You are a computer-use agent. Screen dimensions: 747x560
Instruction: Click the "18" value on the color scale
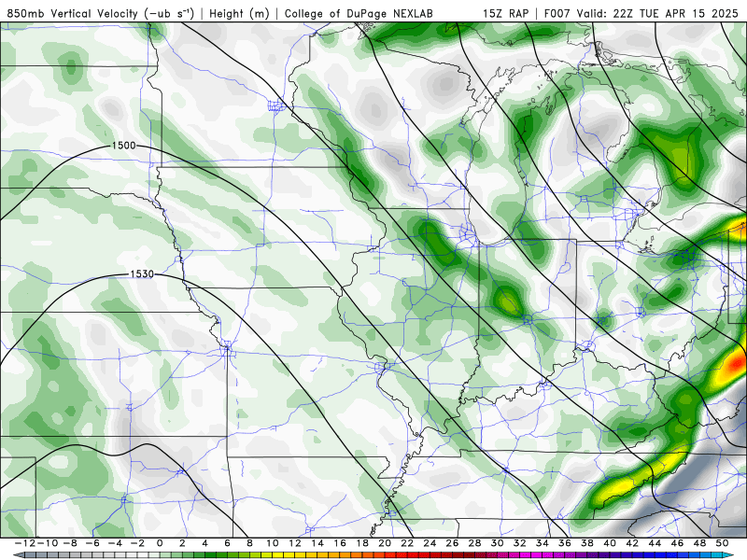pyautogui.click(x=362, y=543)
